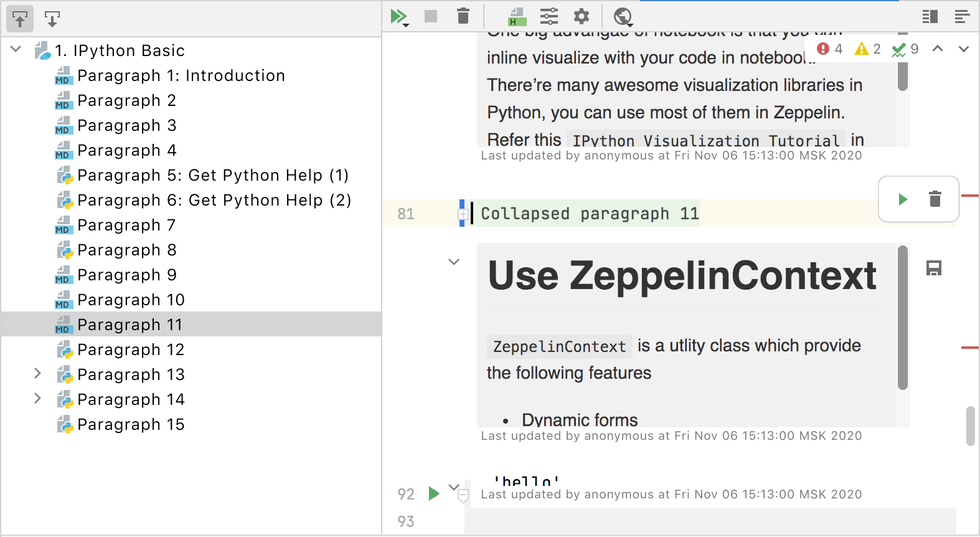Viewport: 980px width, 537px height.
Task: Click the Expand All icon in the structure panel
Action: click(x=20, y=19)
